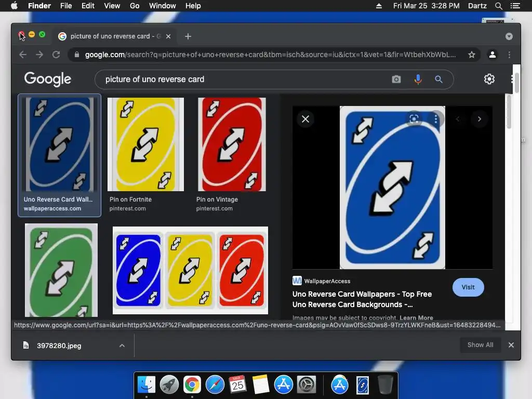Show next image with right arrow
The width and height of the screenshot is (532, 399).
coord(480,119)
